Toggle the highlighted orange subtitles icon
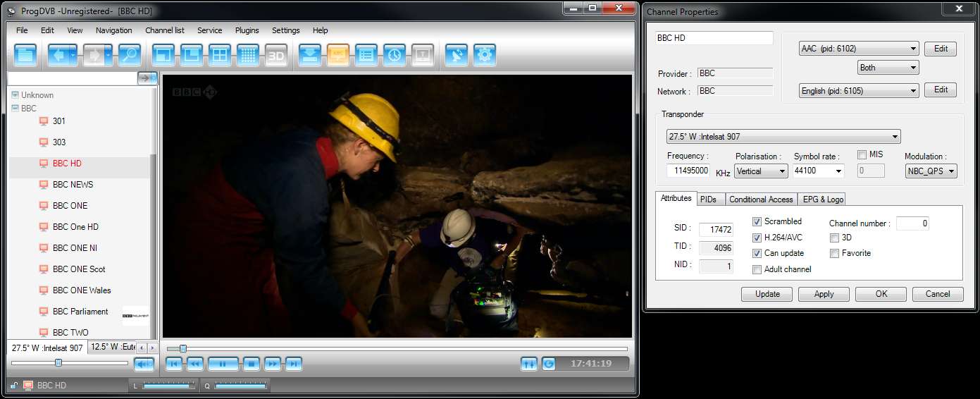The height and width of the screenshot is (399, 980). pyautogui.click(x=338, y=55)
